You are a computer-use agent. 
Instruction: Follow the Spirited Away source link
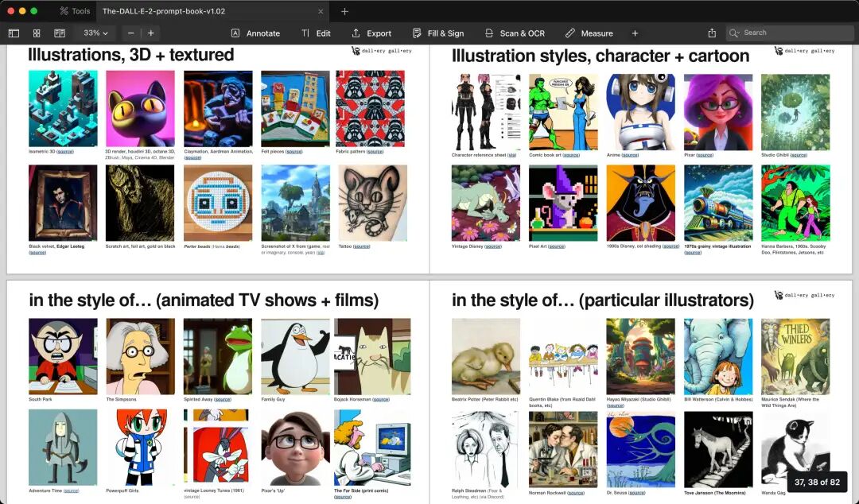[x=223, y=399]
